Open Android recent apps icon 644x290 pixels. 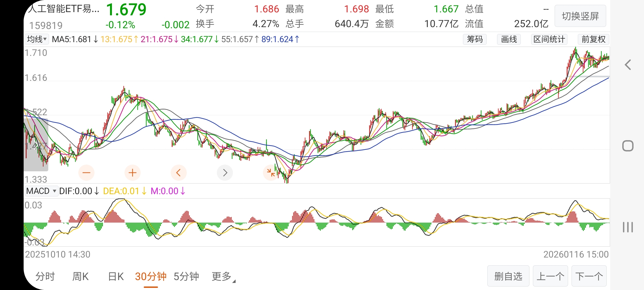[628, 227]
